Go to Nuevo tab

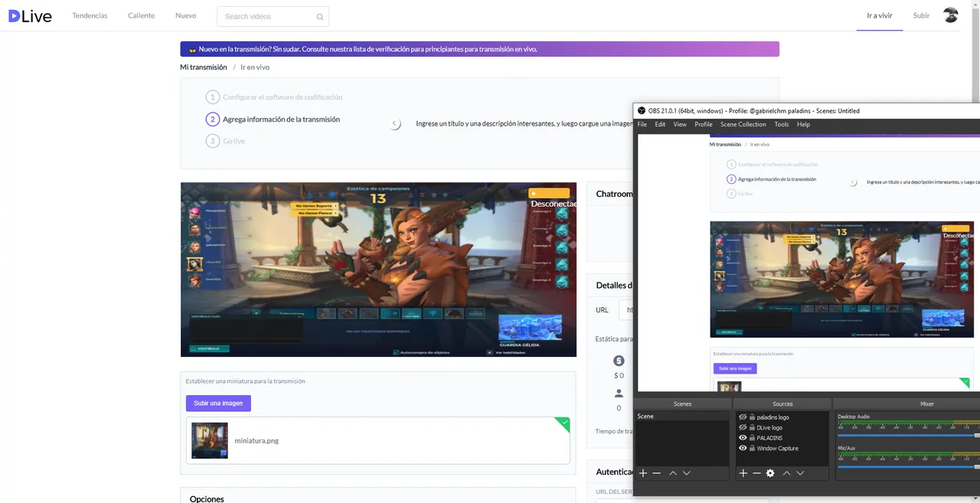(x=185, y=15)
